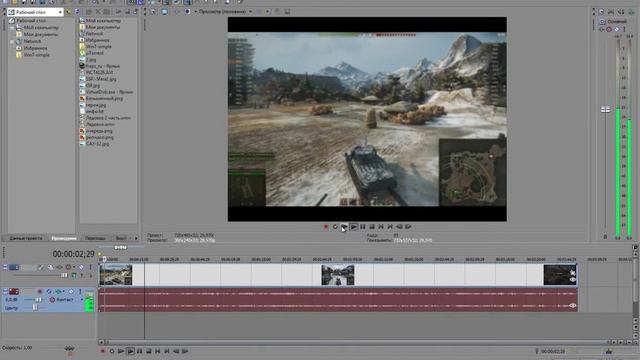Go to end from timeline transport bar
Viewport: 640px width, 360px height.
tap(167, 351)
